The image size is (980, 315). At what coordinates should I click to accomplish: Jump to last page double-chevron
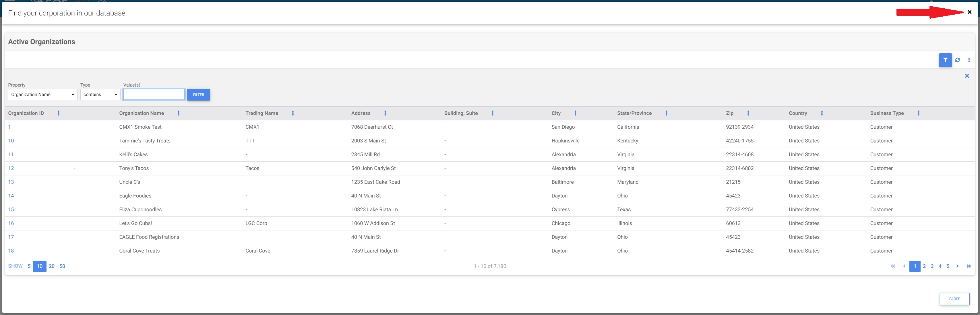click(969, 266)
